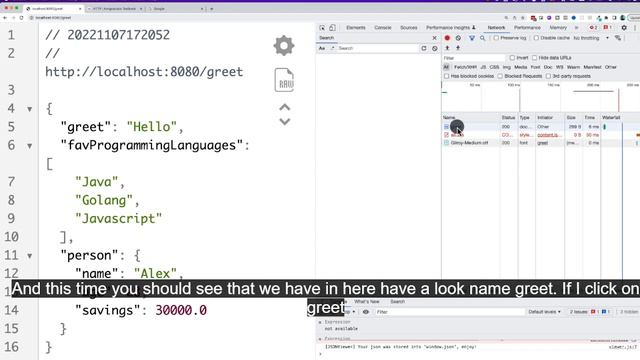Activate DevTools inspect element picker
Image resolution: width=640 pixels, height=360 pixels.
click(x=322, y=28)
